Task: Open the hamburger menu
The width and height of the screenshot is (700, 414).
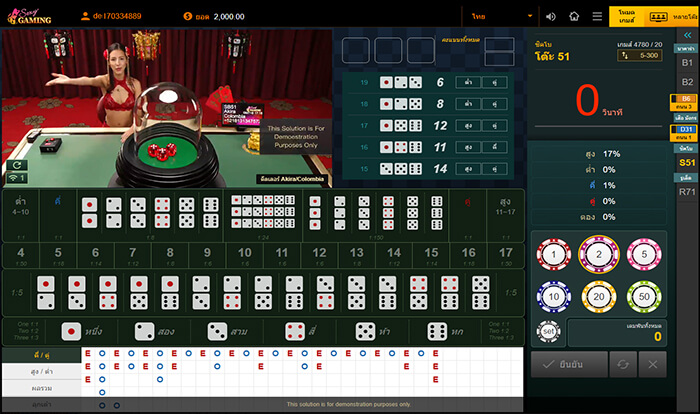Action: (x=597, y=17)
